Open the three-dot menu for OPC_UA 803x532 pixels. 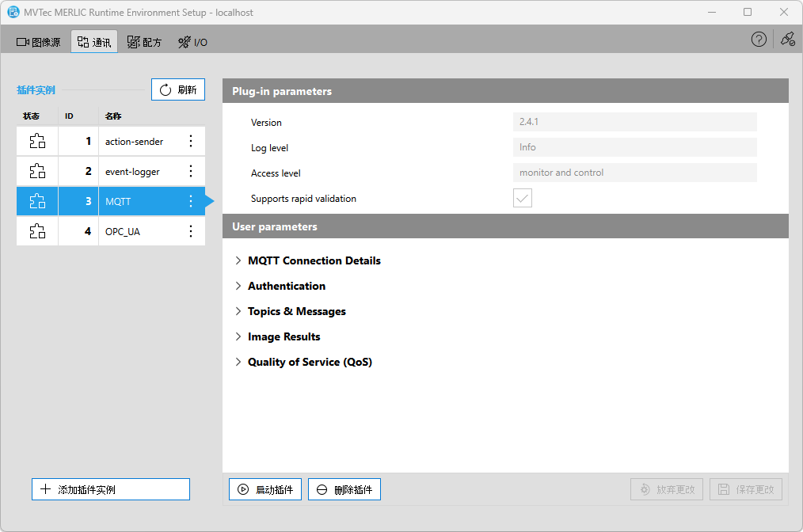pyautogui.click(x=190, y=231)
